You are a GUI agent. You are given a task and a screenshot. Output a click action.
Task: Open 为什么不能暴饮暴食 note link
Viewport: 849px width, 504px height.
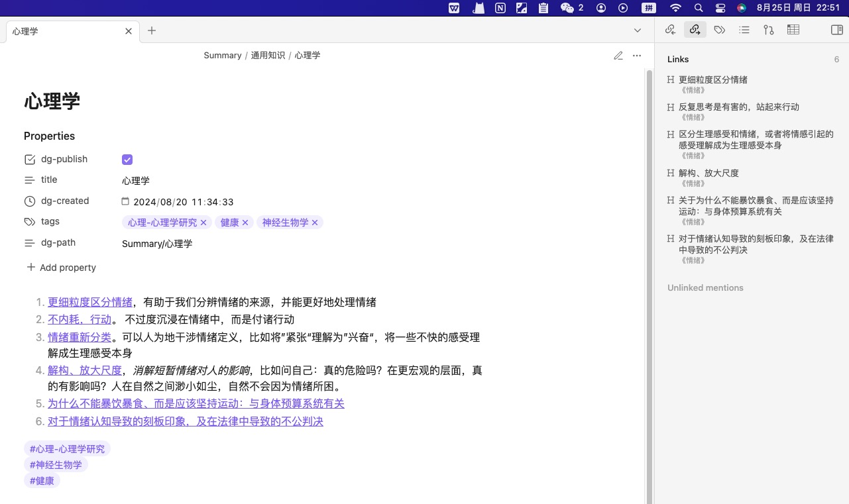(x=196, y=404)
